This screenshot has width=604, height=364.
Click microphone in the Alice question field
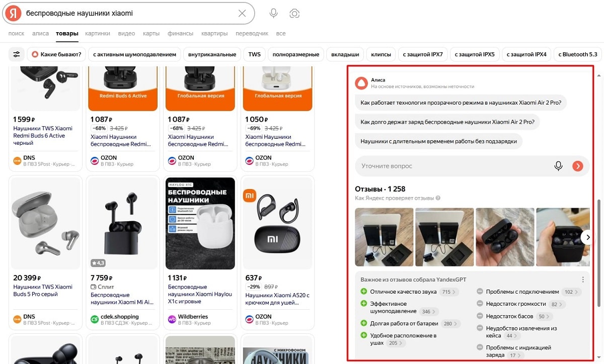click(x=558, y=166)
